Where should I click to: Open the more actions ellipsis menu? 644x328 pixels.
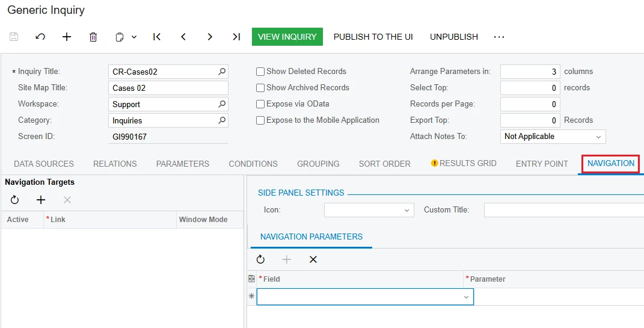click(499, 37)
